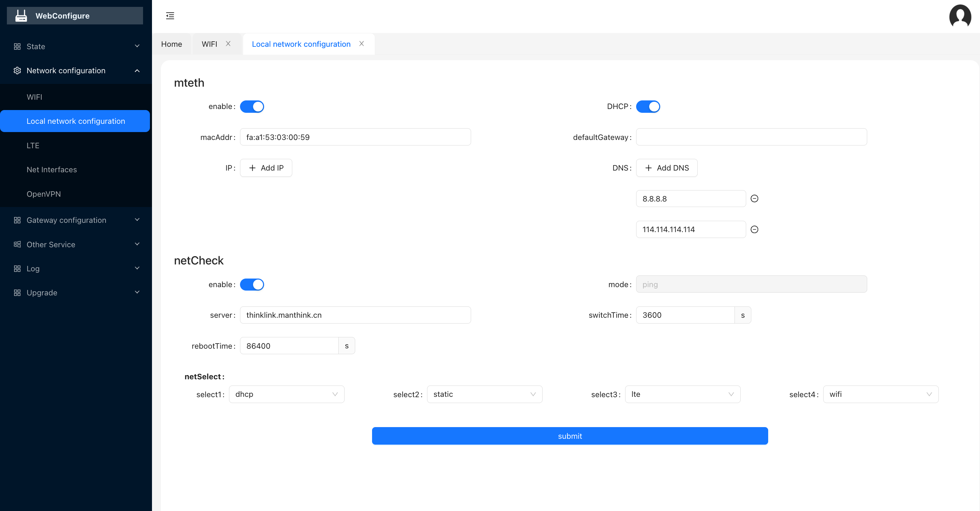Click the Add IP button
Image resolution: width=980 pixels, height=511 pixels.
(x=266, y=168)
